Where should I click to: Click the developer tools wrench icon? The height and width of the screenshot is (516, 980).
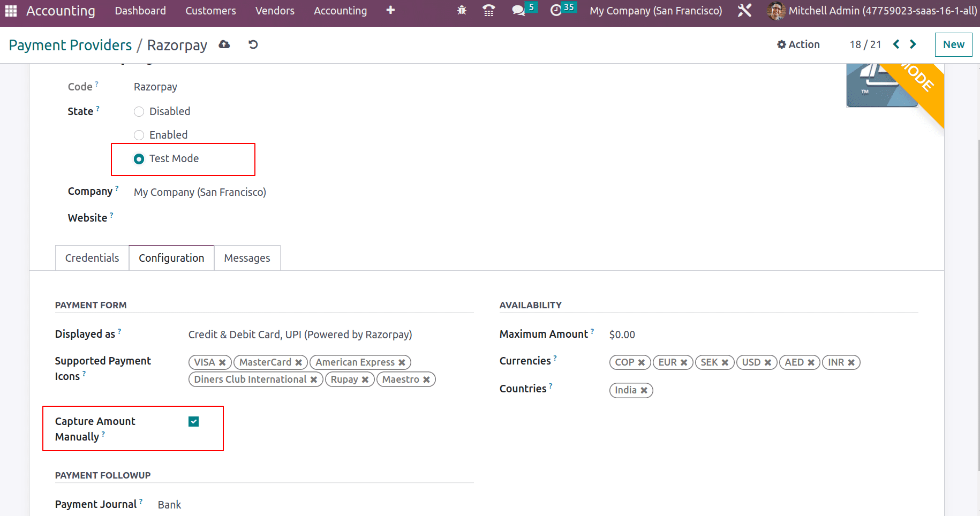coord(744,10)
